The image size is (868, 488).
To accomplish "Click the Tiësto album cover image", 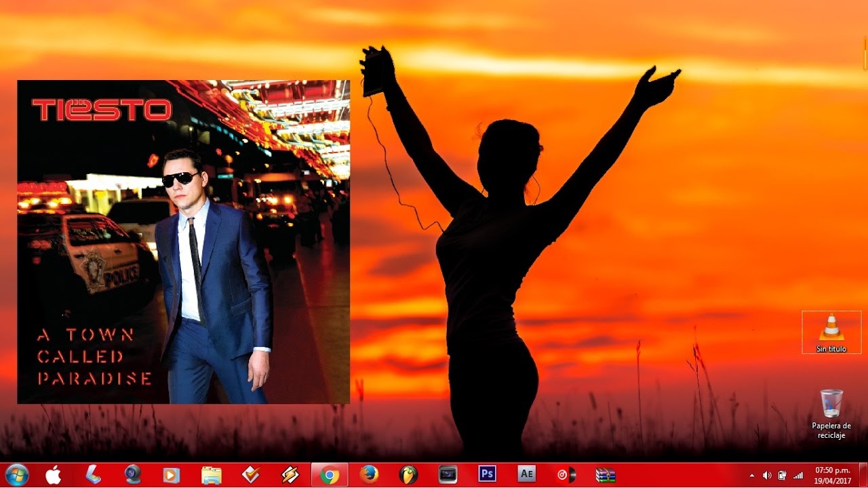I will pyautogui.click(x=183, y=242).
